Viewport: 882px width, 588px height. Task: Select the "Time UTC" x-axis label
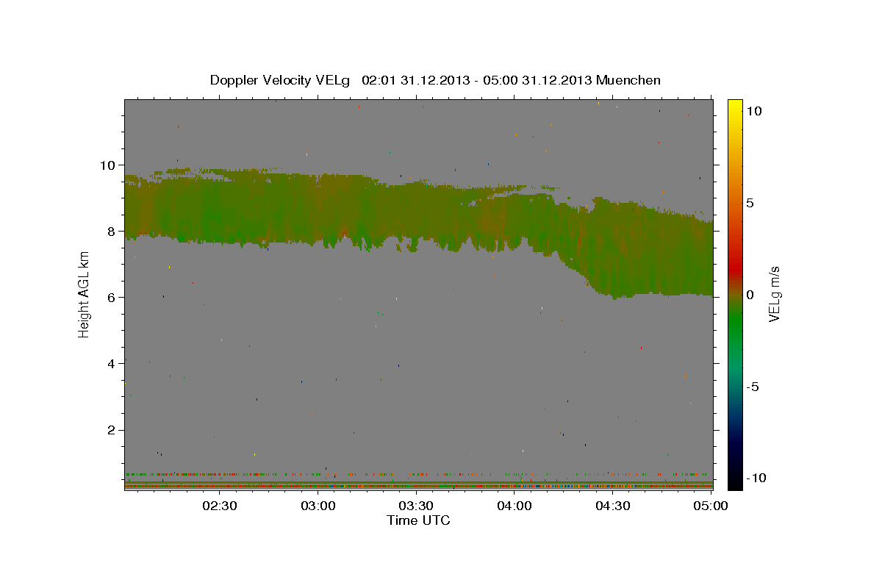point(418,520)
